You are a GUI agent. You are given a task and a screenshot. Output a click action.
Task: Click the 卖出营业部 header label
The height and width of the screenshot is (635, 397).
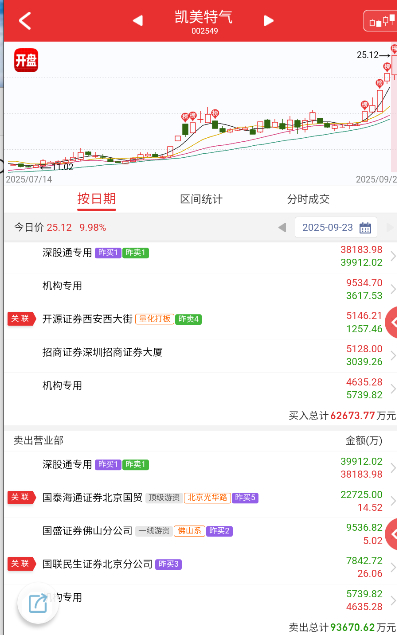(x=38, y=441)
